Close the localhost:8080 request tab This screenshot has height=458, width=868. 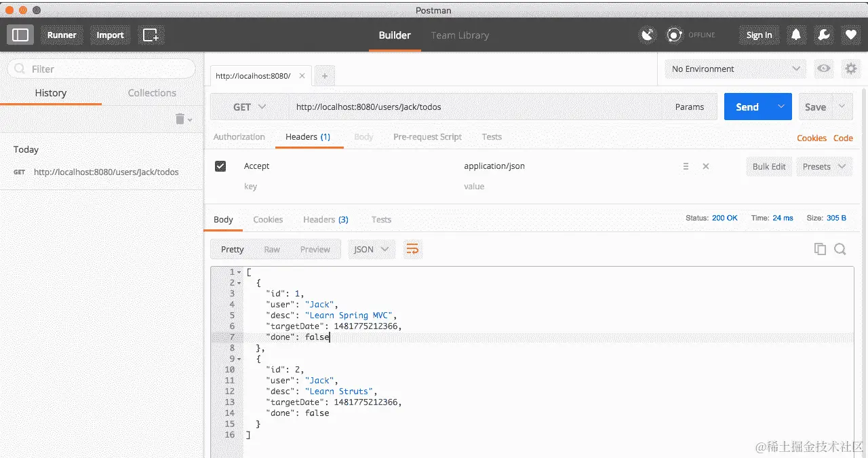pos(302,76)
